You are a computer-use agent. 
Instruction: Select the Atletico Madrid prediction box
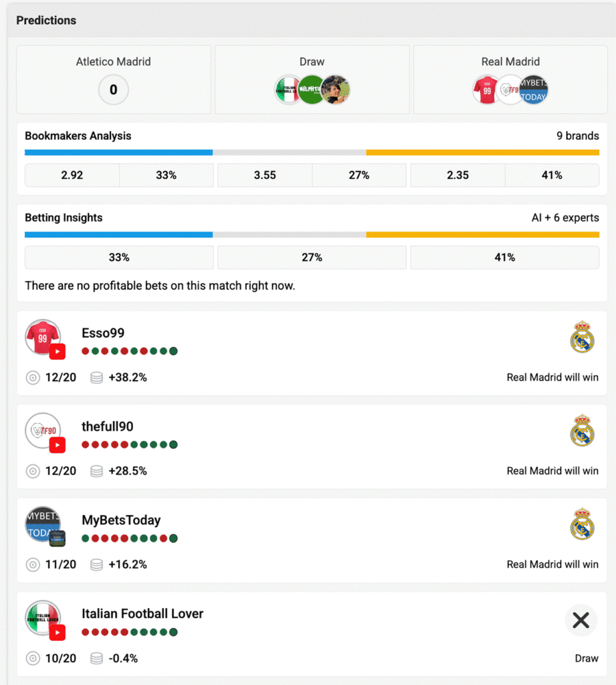pos(113,80)
